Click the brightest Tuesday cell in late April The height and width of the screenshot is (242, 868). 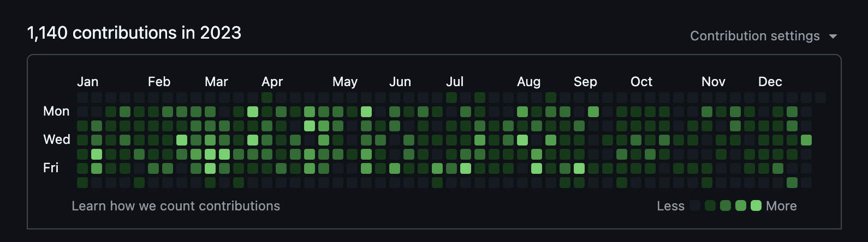coord(310,126)
